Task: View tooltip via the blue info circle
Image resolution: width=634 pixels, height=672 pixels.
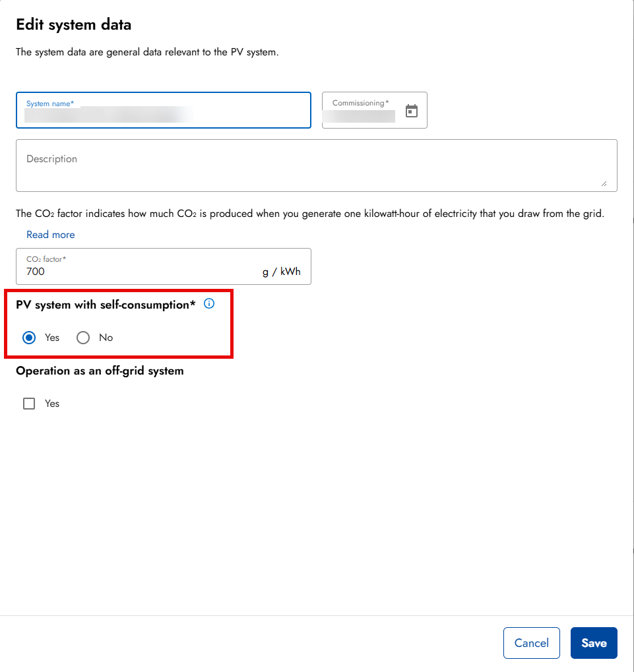Action: click(209, 303)
